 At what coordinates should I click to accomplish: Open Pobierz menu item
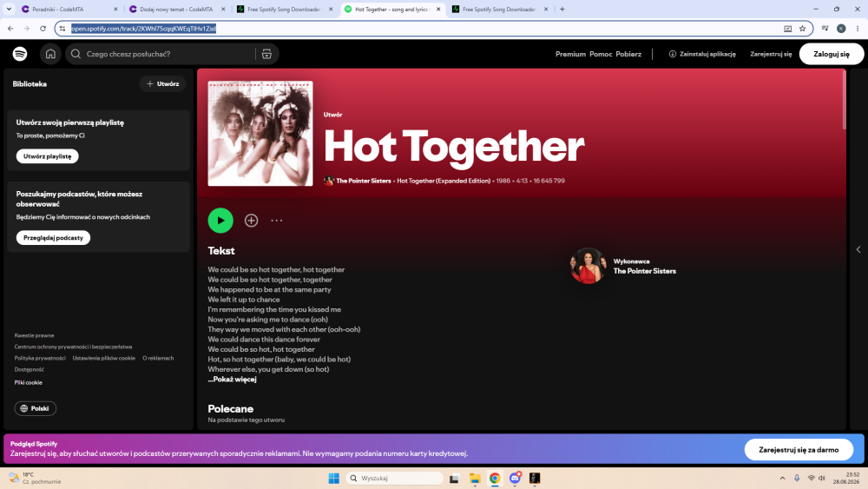[x=628, y=54]
